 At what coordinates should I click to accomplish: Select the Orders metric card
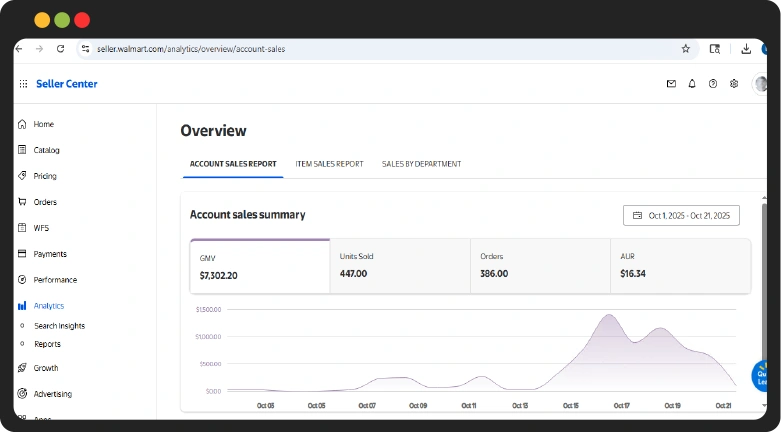[540, 266]
